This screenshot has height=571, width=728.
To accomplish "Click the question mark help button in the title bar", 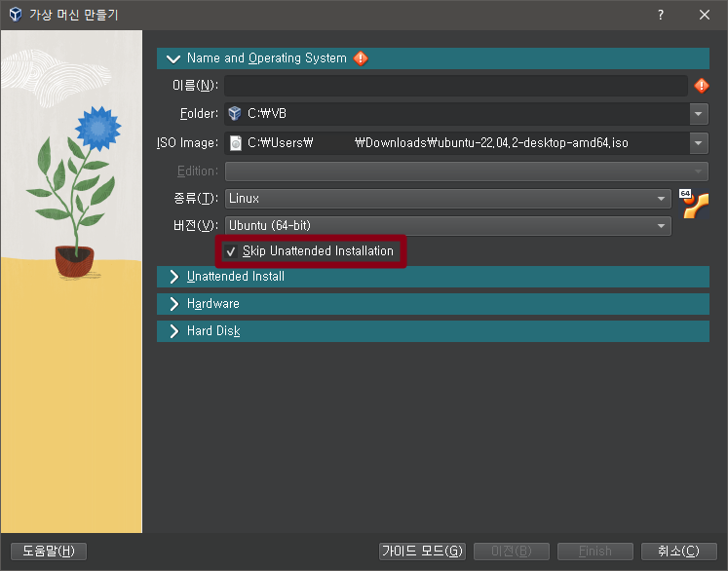I will click(660, 15).
